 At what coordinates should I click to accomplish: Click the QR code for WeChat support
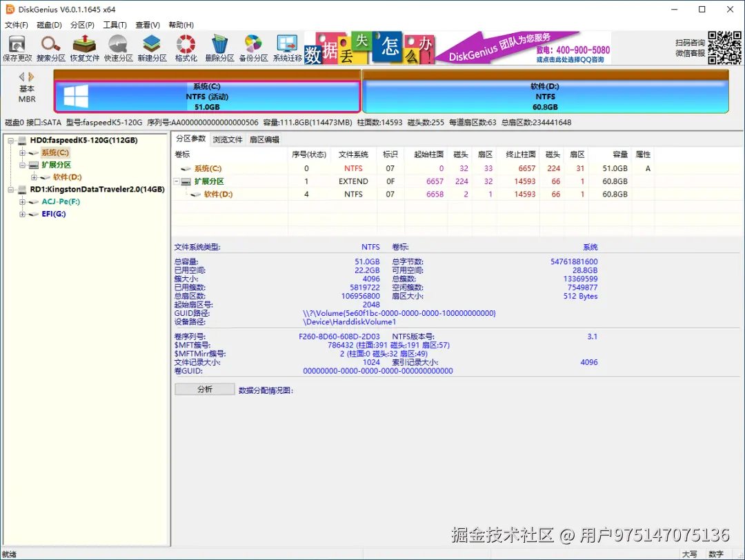724,48
